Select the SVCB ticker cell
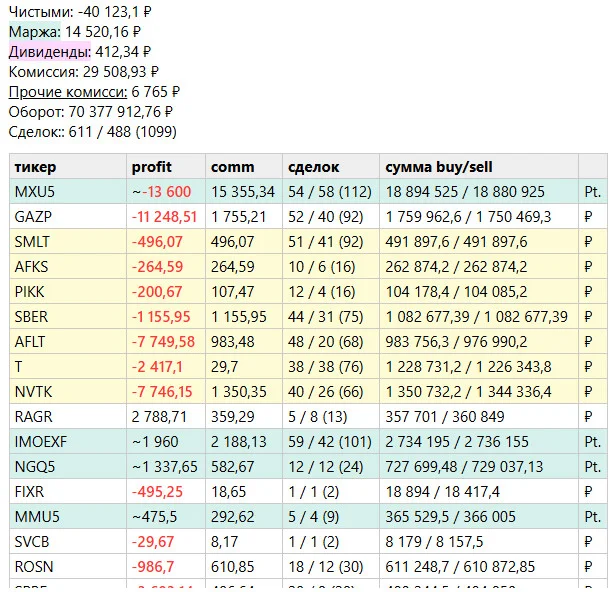The image size is (612, 592). pos(68,541)
